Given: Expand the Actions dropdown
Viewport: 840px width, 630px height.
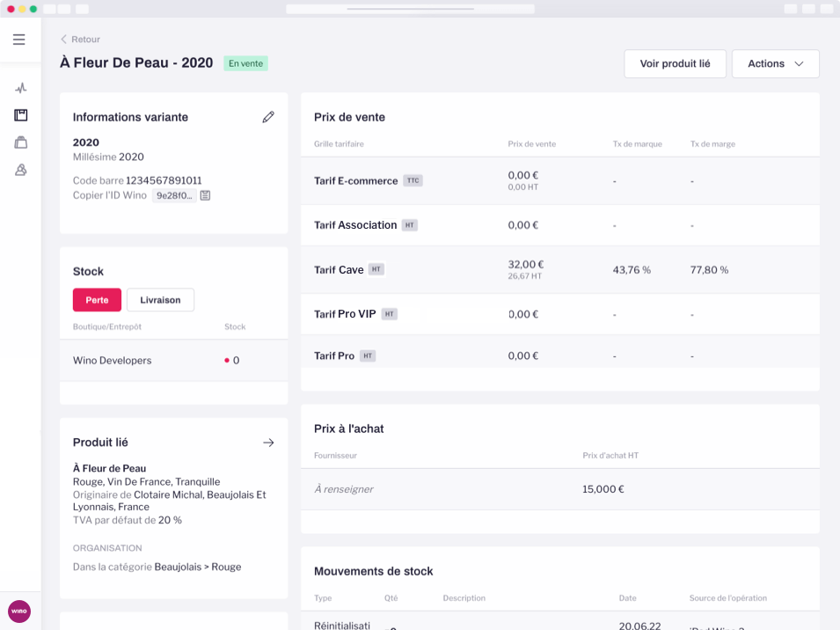Looking at the screenshot, I should click(775, 64).
